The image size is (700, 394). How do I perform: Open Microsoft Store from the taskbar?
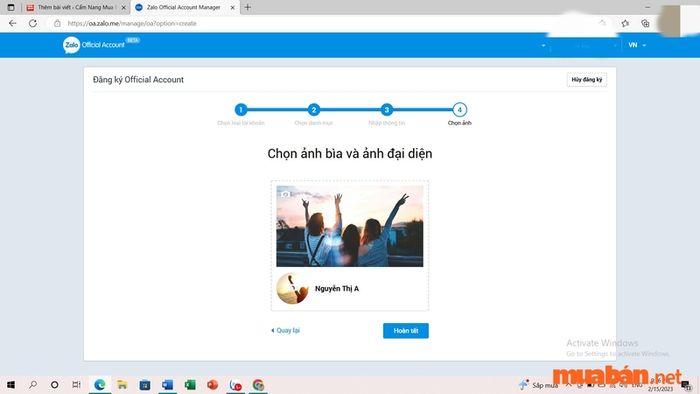pyautogui.click(x=145, y=384)
